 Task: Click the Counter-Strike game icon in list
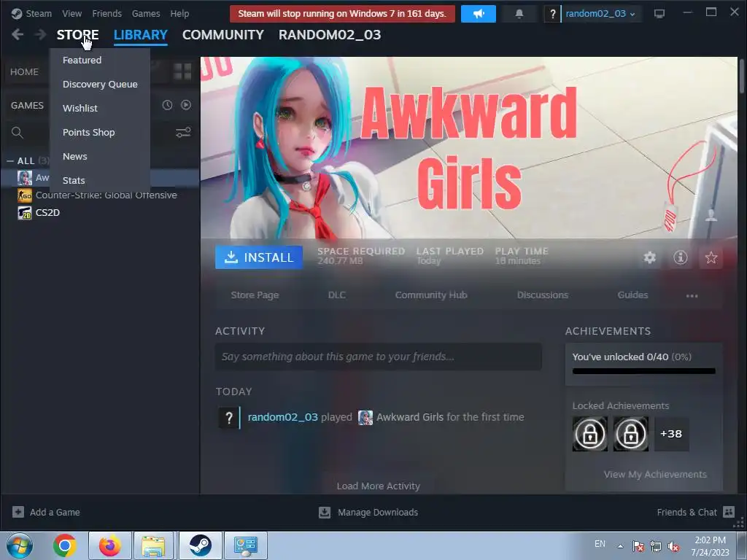pos(25,195)
